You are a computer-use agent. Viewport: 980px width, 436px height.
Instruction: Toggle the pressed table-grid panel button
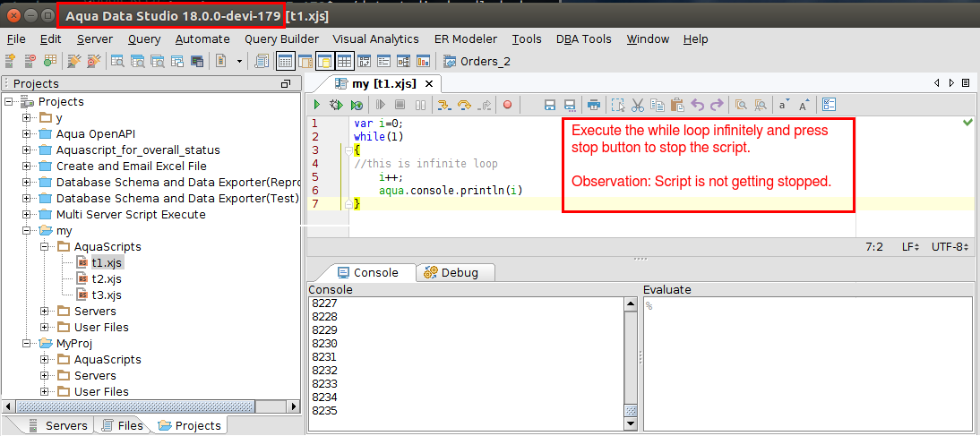pyautogui.click(x=344, y=61)
